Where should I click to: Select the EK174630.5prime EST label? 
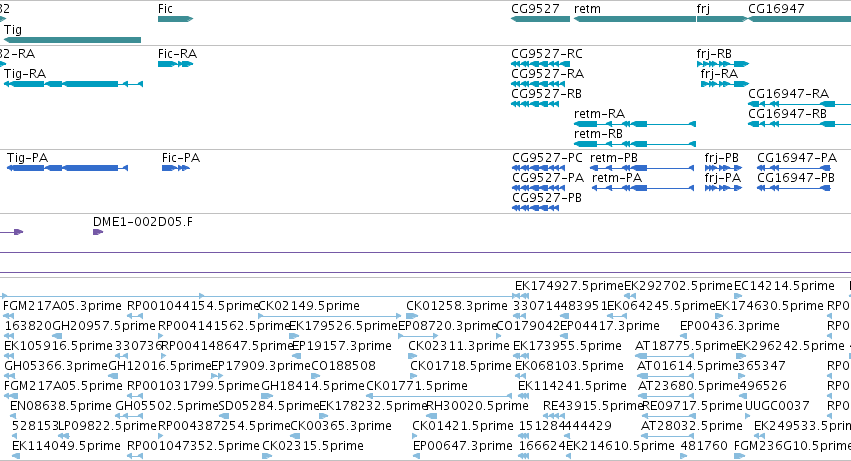(770, 306)
